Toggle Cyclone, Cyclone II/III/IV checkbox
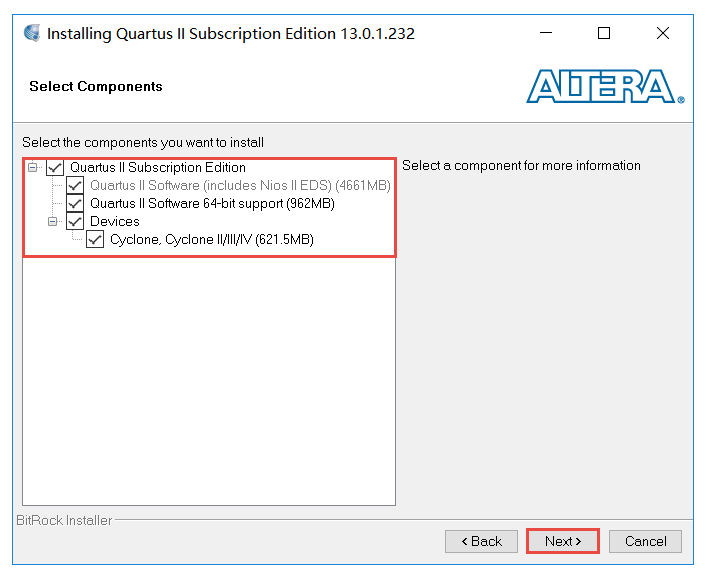Image resolution: width=707 pixels, height=580 pixels. click(95, 239)
